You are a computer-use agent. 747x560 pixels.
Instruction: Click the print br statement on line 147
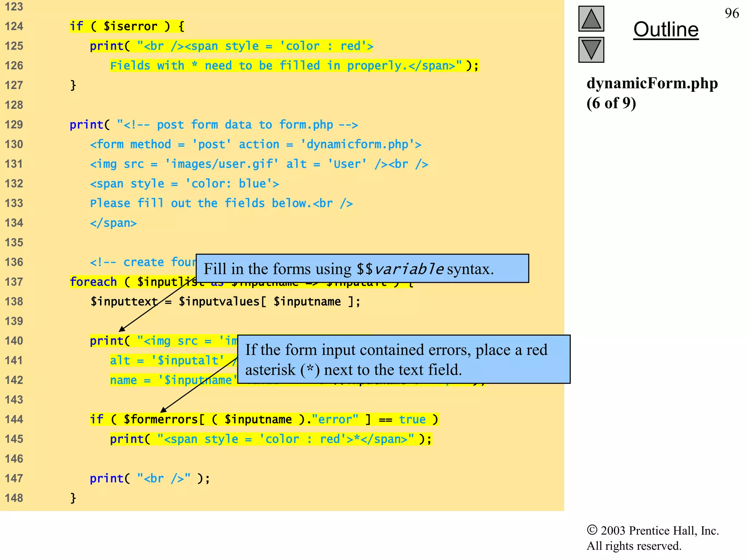150,478
